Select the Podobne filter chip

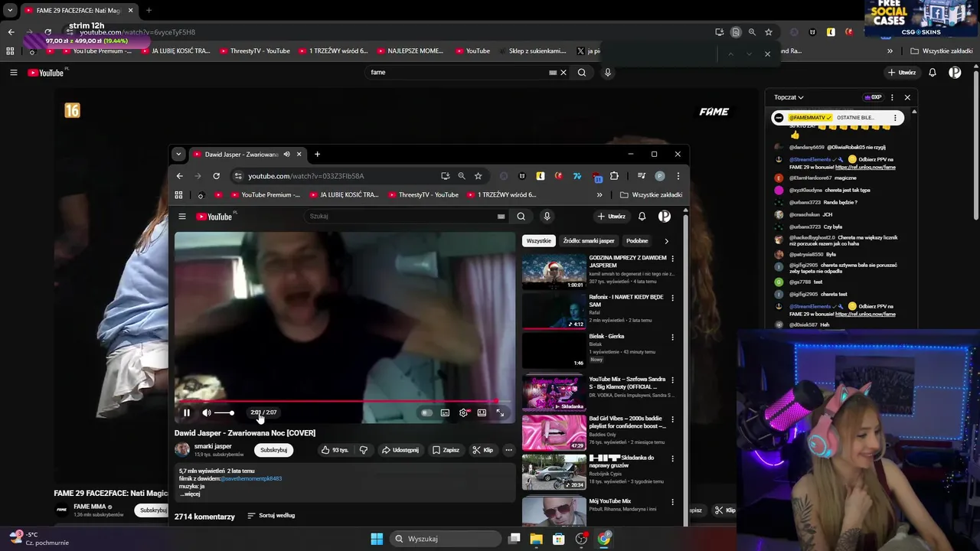point(637,241)
